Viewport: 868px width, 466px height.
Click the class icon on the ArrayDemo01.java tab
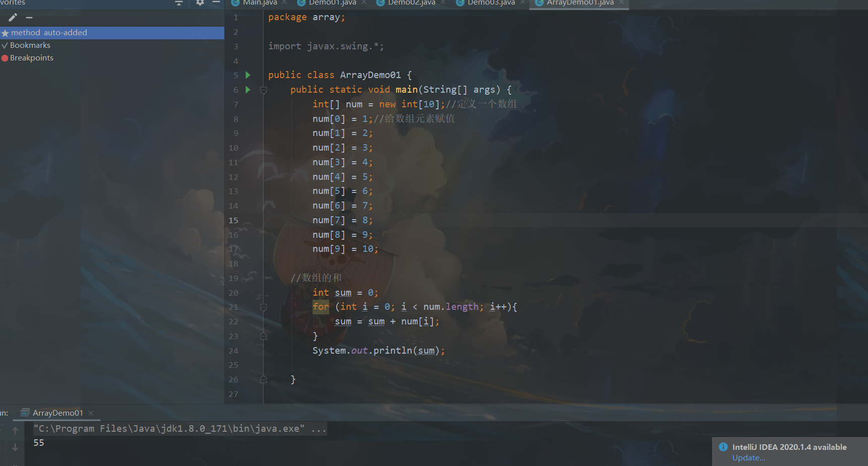pos(539,3)
